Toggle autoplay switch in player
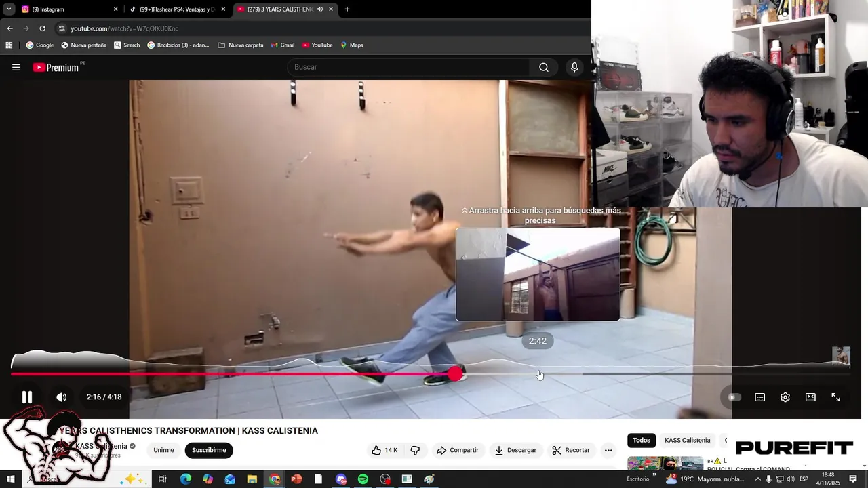 click(734, 397)
